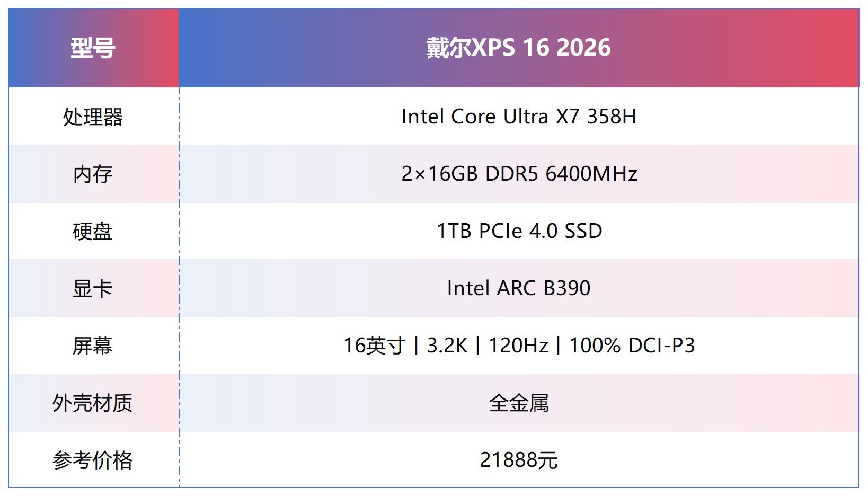
Task: Click the 戴尔XPS 16 2026 title
Action: (x=518, y=48)
